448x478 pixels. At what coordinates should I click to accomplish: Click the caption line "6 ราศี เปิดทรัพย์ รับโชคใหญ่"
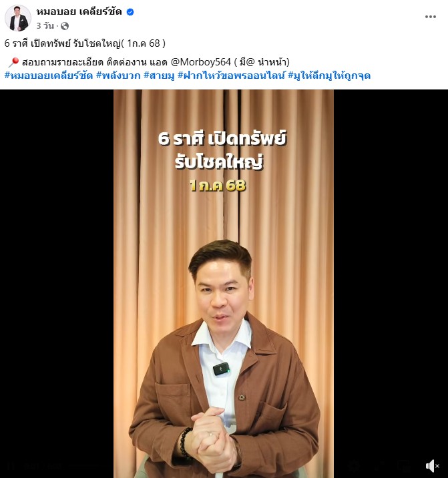pos(63,43)
